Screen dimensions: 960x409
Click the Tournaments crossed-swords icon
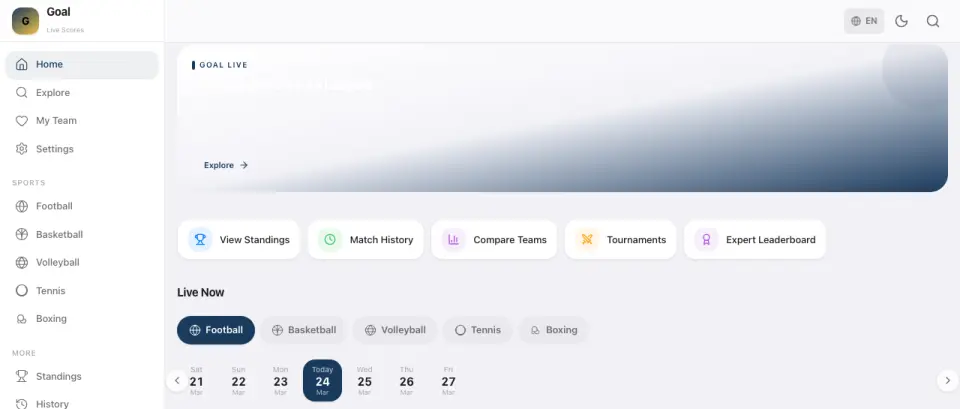tap(587, 239)
